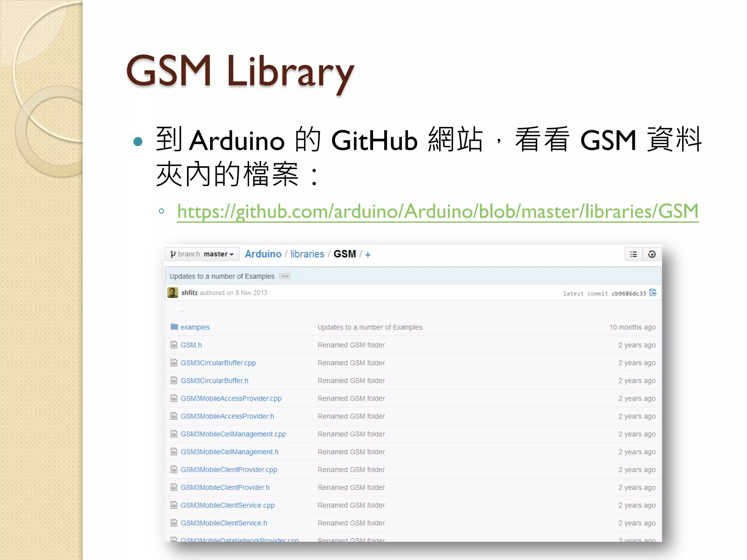Open the examples folder
747x560 pixels.
pyautogui.click(x=195, y=327)
